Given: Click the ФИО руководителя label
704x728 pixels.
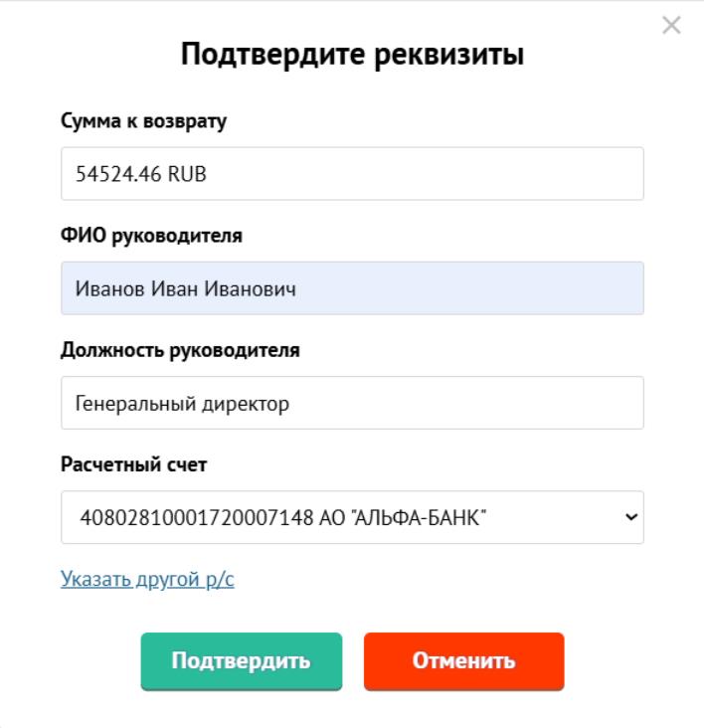Looking at the screenshot, I should (x=151, y=236).
